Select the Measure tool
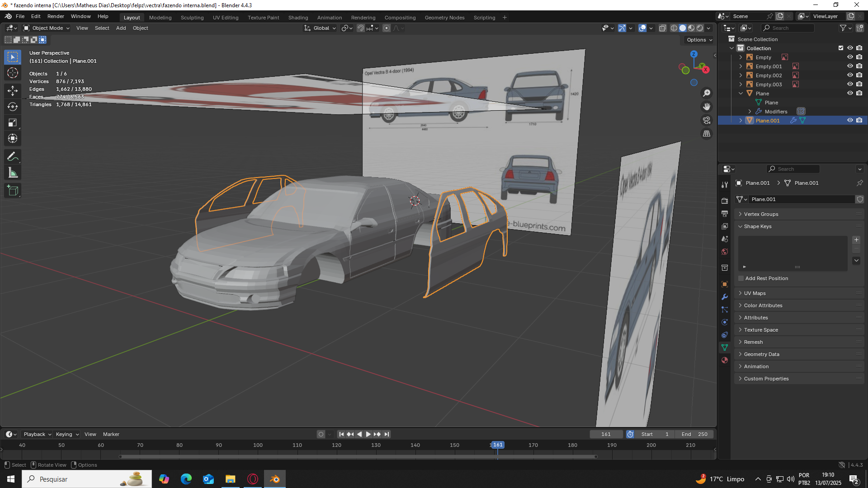 tap(13, 173)
